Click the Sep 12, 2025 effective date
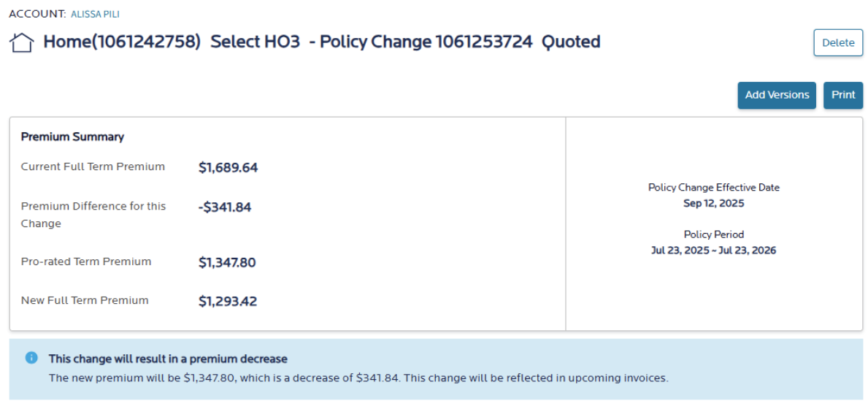 tap(713, 204)
